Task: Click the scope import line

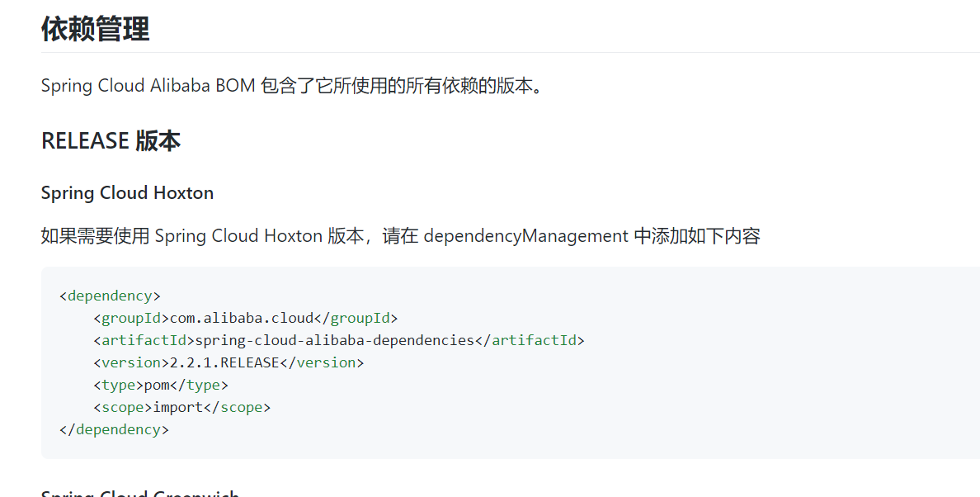Action: click(x=181, y=408)
